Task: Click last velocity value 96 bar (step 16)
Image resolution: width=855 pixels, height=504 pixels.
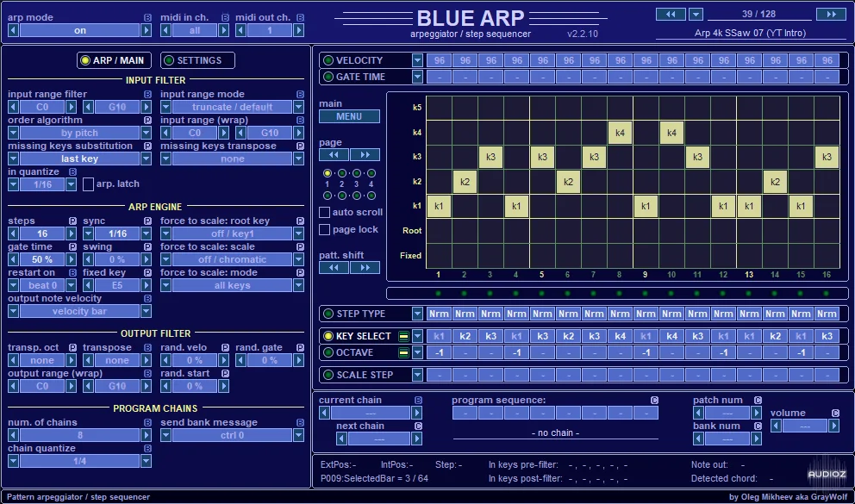Action: pyautogui.click(x=827, y=60)
